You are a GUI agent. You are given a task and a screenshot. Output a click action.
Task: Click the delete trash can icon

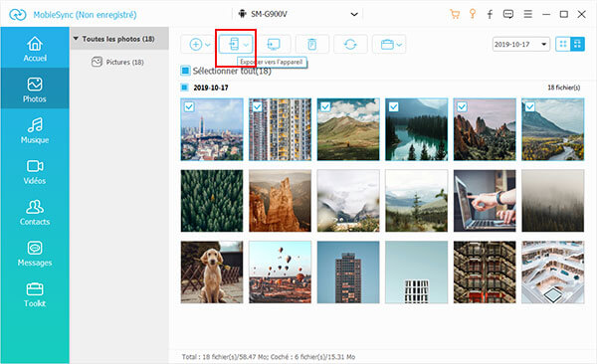coord(311,44)
